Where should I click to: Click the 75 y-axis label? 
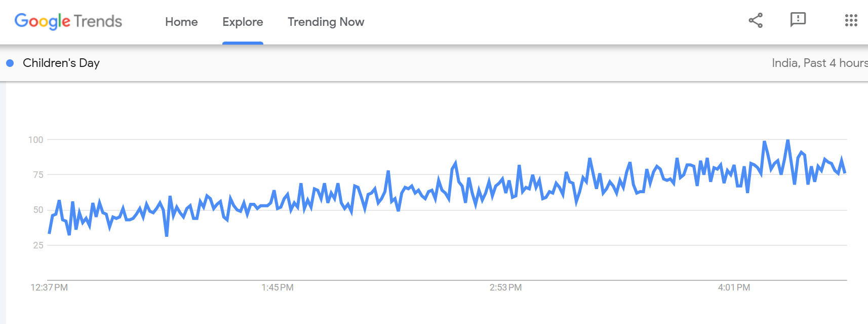(x=38, y=175)
